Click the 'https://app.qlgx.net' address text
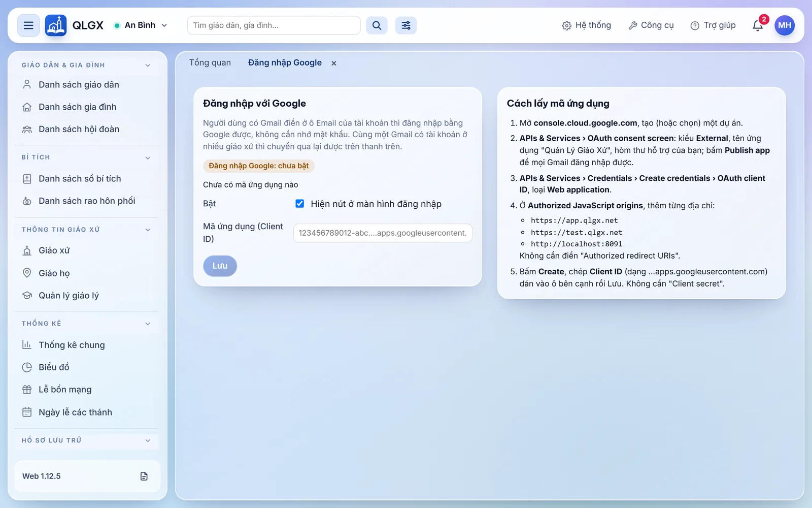Viewport: 812px width, 508px height. (x=574, y=220)
